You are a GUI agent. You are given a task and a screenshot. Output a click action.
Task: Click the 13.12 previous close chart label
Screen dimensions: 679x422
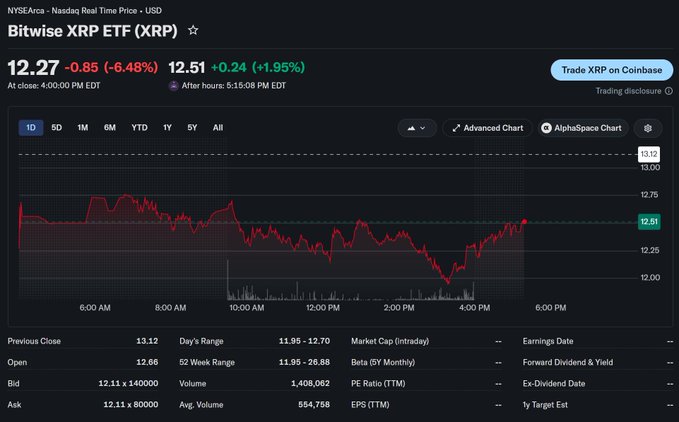(x=649, y=154)
